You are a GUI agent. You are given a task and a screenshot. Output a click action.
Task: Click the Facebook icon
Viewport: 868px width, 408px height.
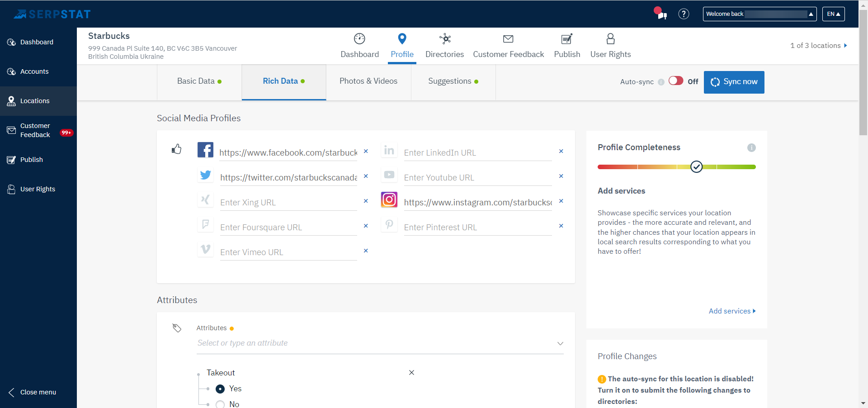(x=205, y=150)
